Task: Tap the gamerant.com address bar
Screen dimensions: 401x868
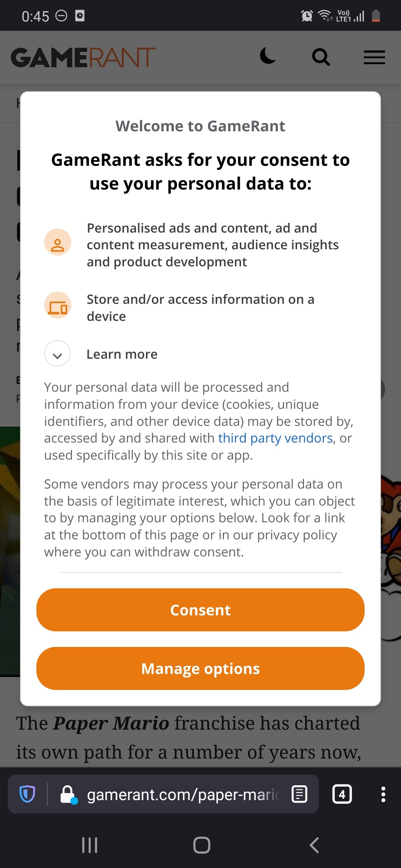Action: [x=182, y=794]
